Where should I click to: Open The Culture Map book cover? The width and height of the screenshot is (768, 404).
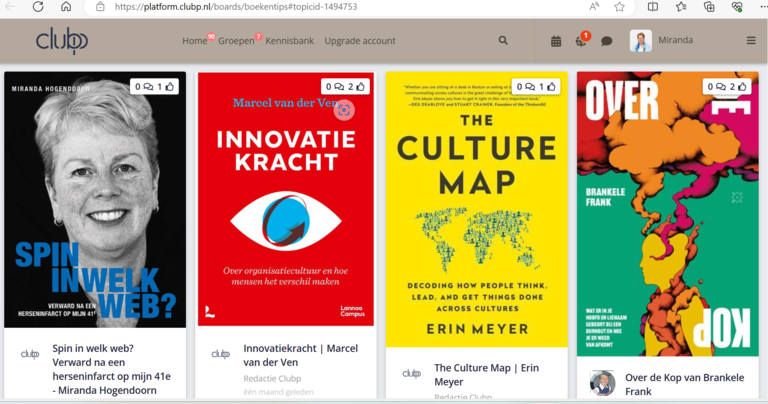(x=477, y=210)
